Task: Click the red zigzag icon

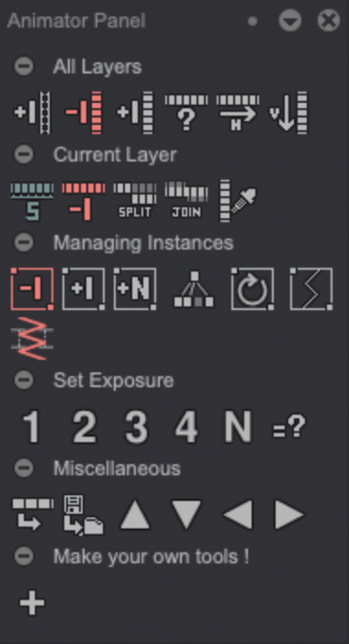Action: 32,339
